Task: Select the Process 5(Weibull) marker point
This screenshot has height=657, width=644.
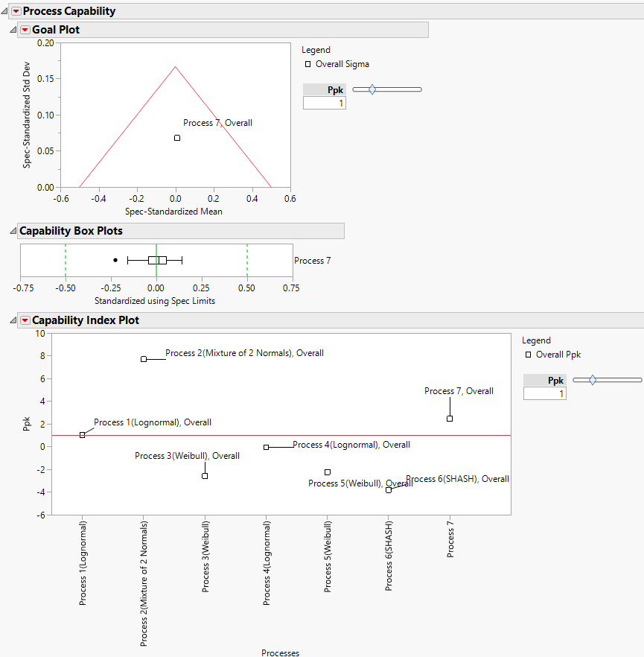Action: (x=327, y=472)
